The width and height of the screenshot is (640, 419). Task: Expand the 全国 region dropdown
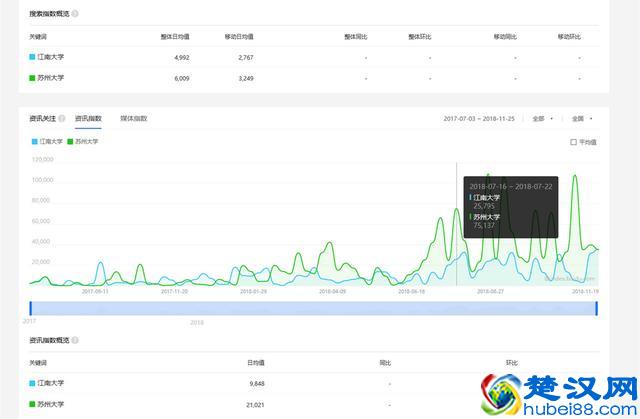click(x=582, y=119)
